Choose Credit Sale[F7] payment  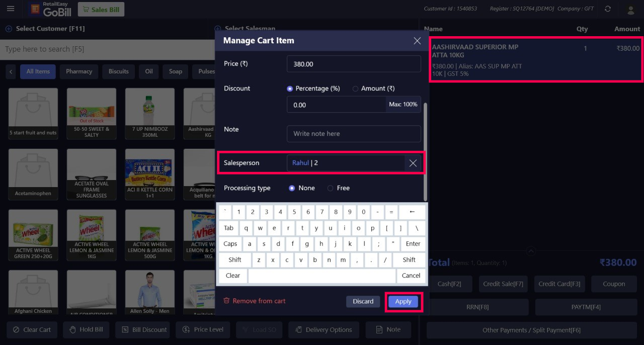coord(503,284)
